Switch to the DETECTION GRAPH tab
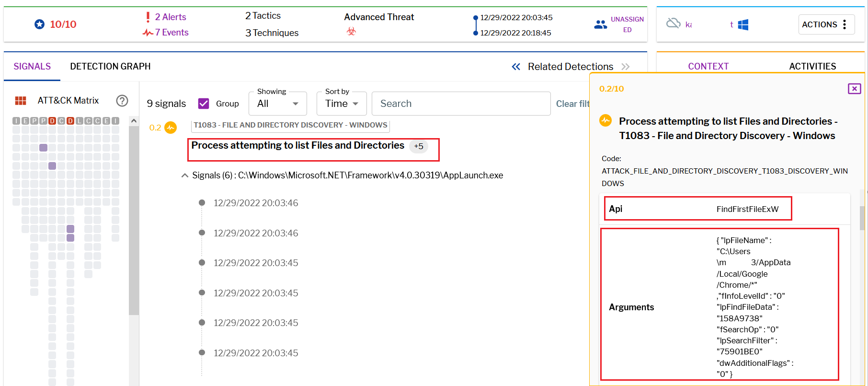 pyautogui.click(x=110, y=66)
